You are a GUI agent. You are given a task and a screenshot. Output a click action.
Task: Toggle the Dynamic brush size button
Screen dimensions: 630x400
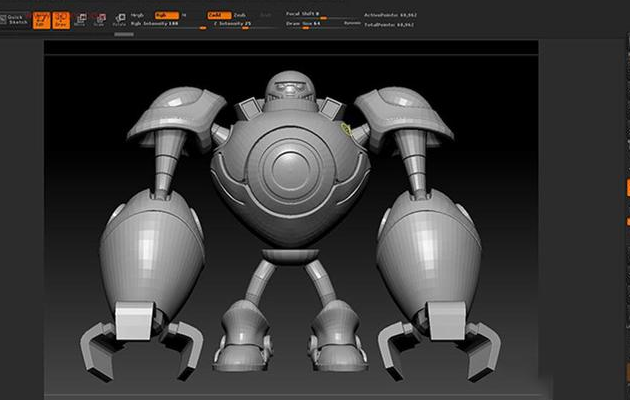pos(352,24)
